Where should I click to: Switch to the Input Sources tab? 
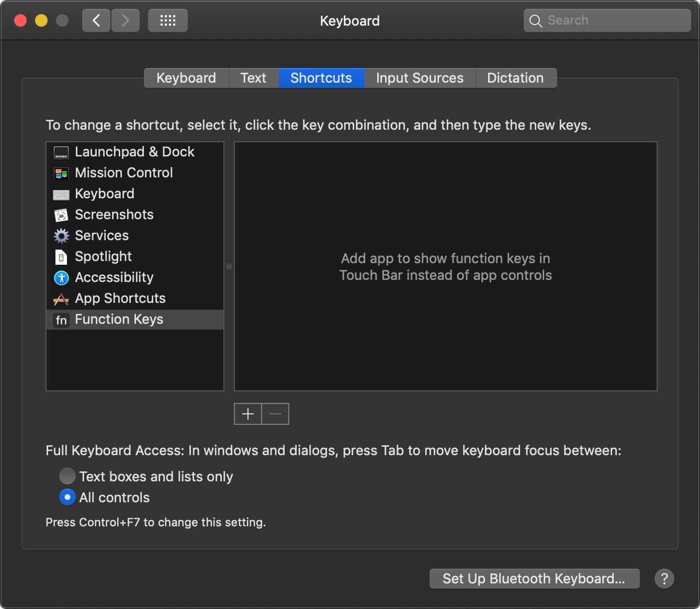tap(420, 78)
